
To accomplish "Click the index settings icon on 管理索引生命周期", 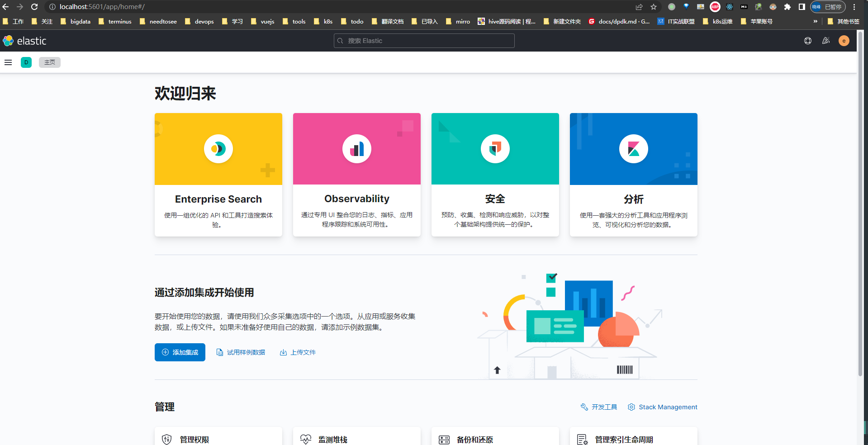I will coord(583,440).
